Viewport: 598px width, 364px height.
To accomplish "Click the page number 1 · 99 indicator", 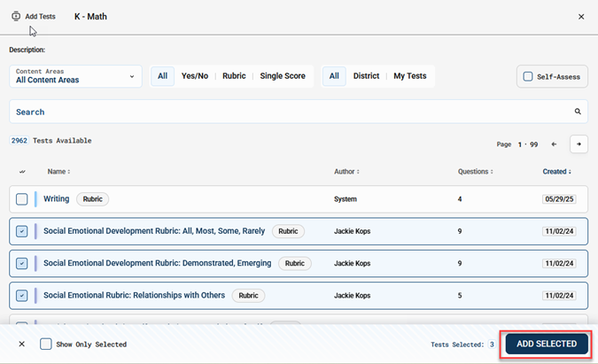I will click(528, 144).
